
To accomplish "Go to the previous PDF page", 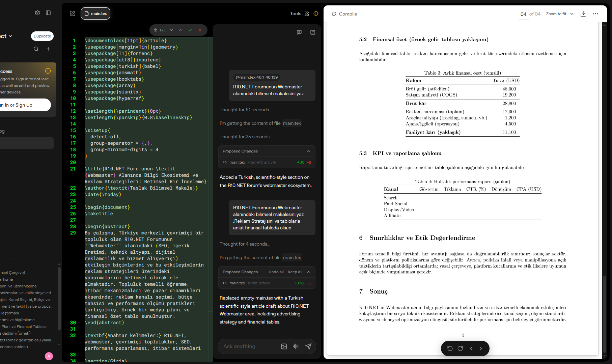I will click(471, 348).
